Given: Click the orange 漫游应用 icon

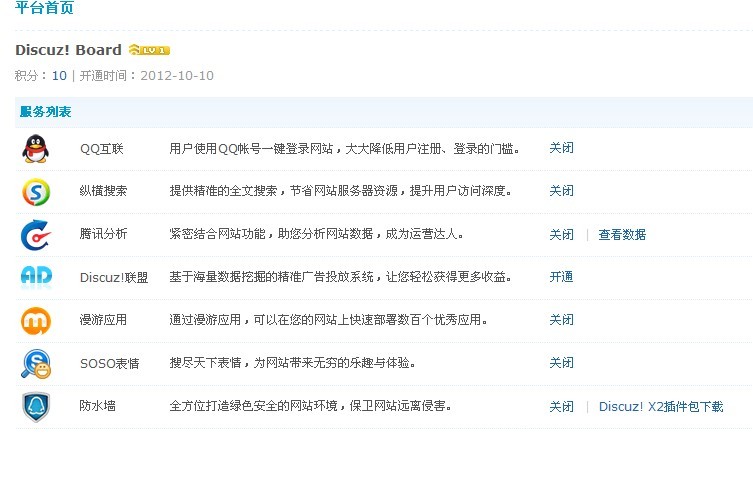Looking at the screenshot, I should click(x=36, y=320).
